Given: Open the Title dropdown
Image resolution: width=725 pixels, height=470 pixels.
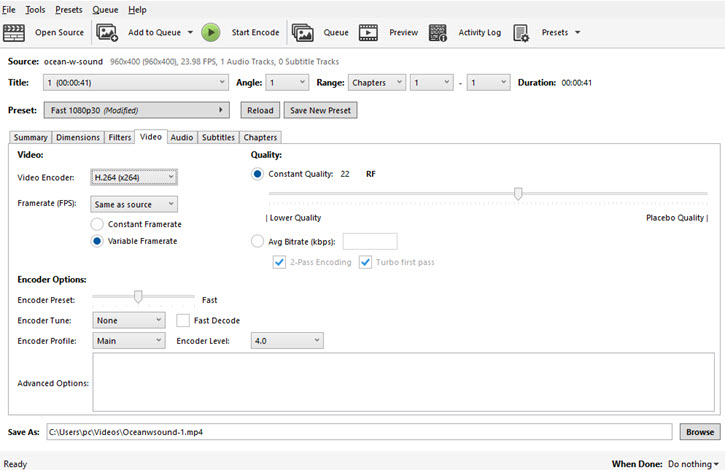Looking at the screenshot, I should tap(136, 83).
